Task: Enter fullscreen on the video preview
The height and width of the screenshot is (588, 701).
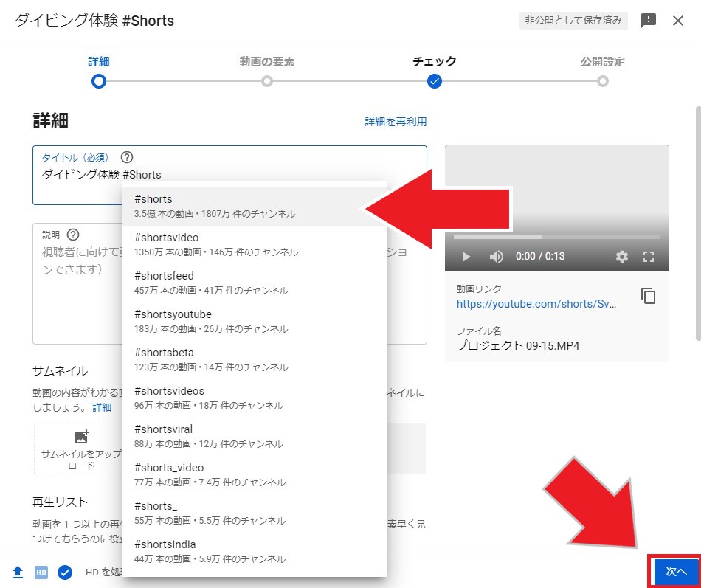Action: (x=649, y=257)
